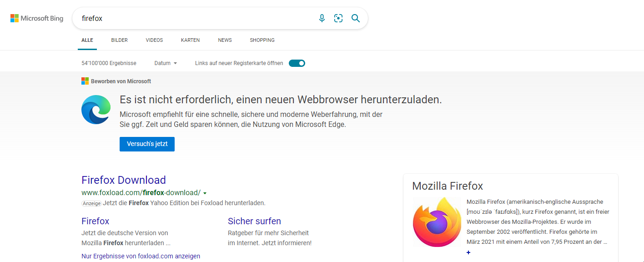Screen dimensions: 644x262
Task: Click the Versuch's jetzt button
Action: coord(147,144)
